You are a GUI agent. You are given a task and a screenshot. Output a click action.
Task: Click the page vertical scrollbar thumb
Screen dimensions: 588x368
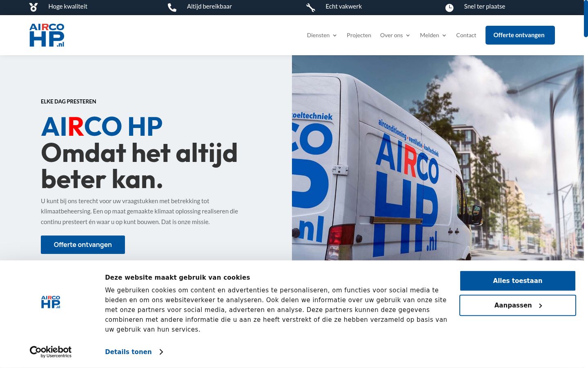586,19
